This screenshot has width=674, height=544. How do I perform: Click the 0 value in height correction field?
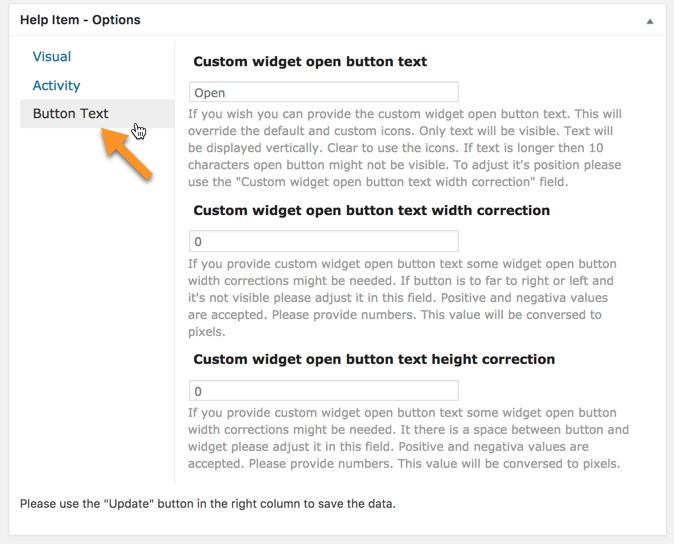198,391
